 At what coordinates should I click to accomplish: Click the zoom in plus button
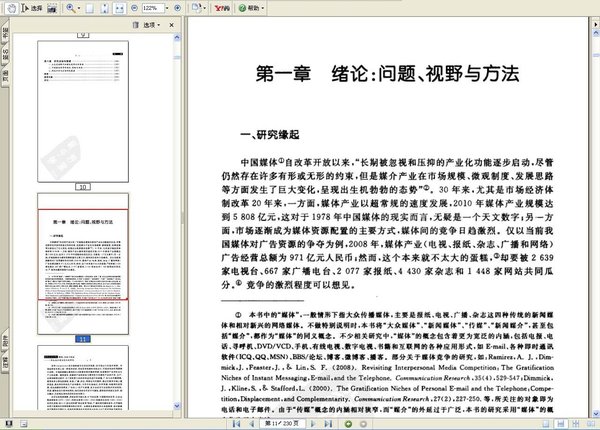pyautogui.click(x=177, y=8)
